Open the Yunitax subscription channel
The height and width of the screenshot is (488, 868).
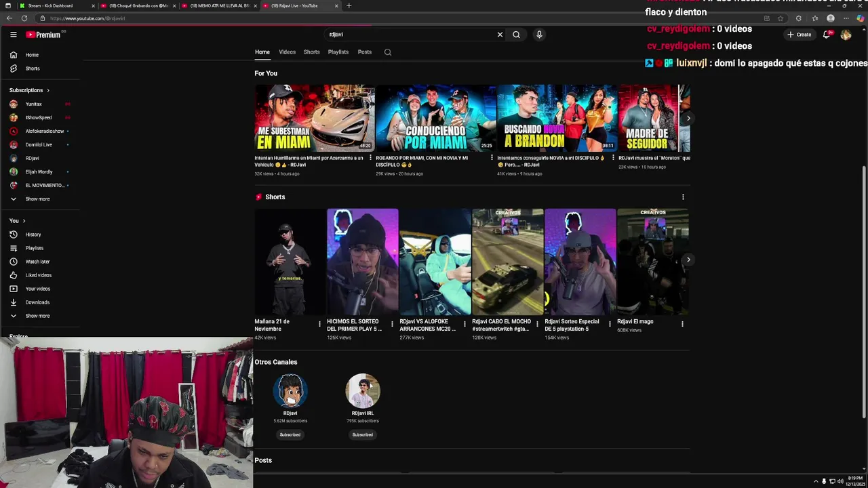(41, 104)
